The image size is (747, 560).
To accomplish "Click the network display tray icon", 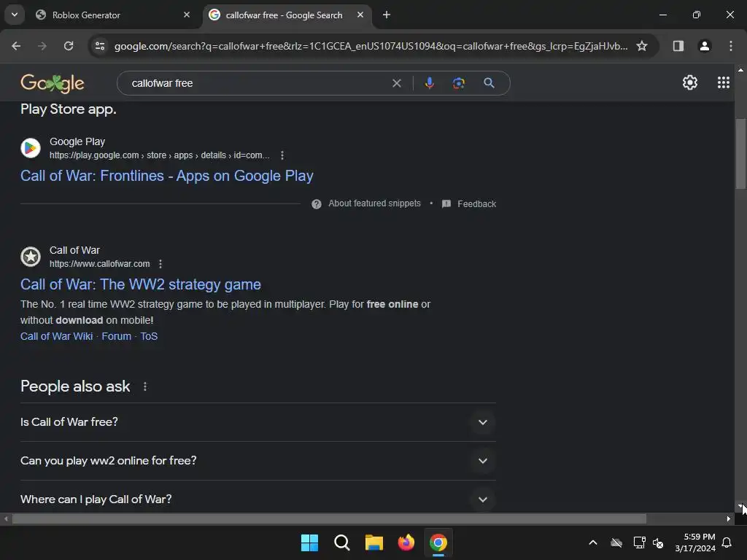I will [x=639, y=542].
